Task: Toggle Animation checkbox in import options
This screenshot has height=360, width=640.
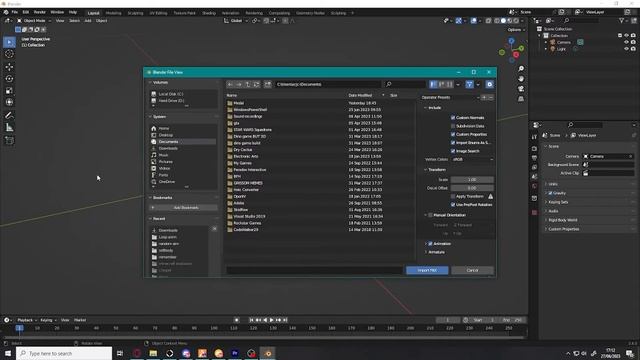Action: (x=430, y=244)
